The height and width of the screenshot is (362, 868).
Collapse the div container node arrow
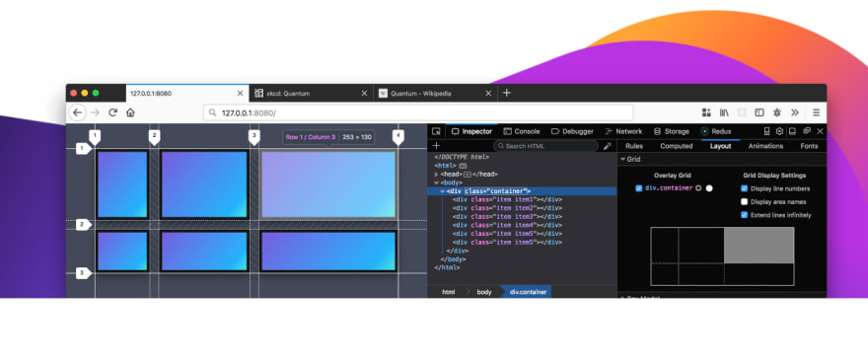[442, 191]
